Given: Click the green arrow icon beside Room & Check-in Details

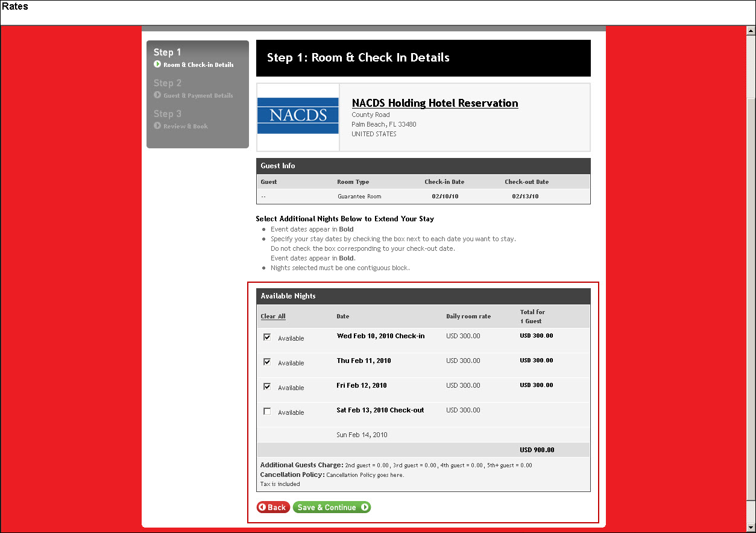Looking at the screenshot, I should coord(157,65).
